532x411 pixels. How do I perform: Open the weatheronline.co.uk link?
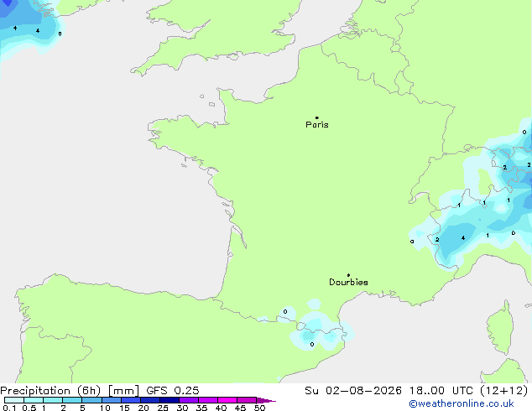[462, 404]
